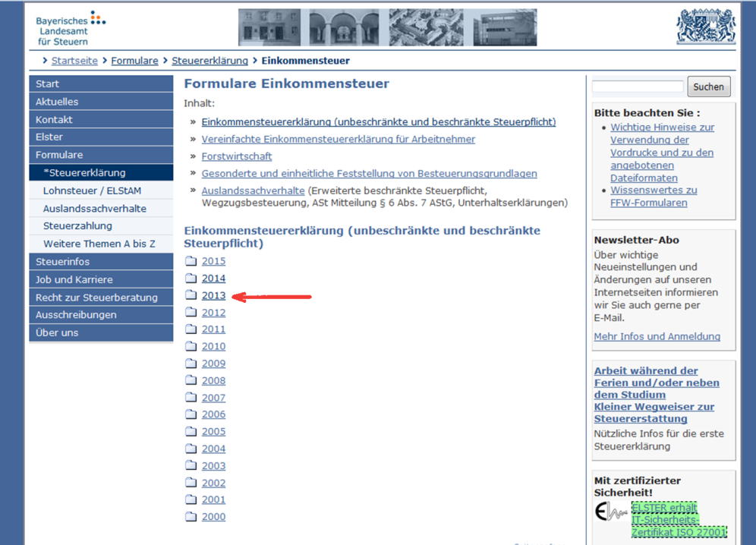
Task: Click the folder icon beside 2012
Action: coord(191,313)
